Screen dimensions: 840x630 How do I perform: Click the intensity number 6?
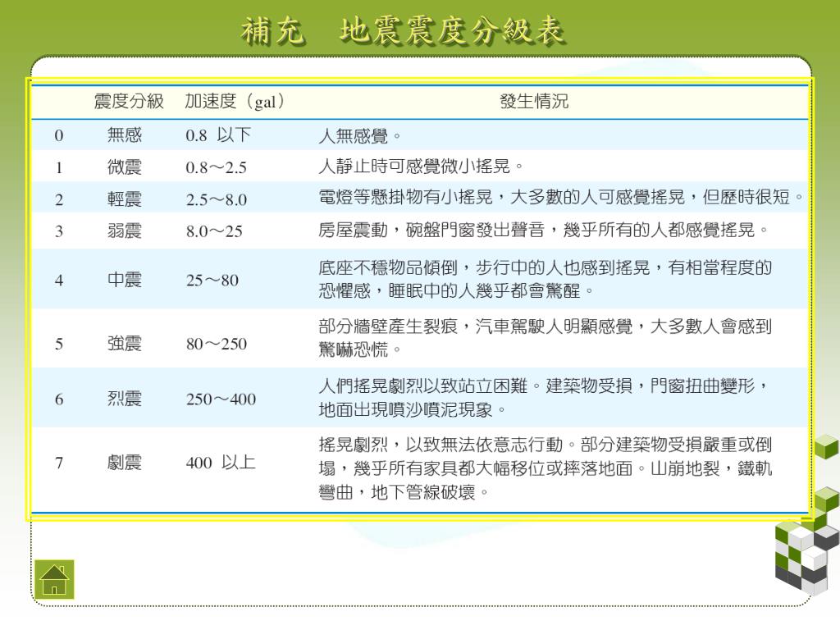pyautogui.click(x=59, y=399)
